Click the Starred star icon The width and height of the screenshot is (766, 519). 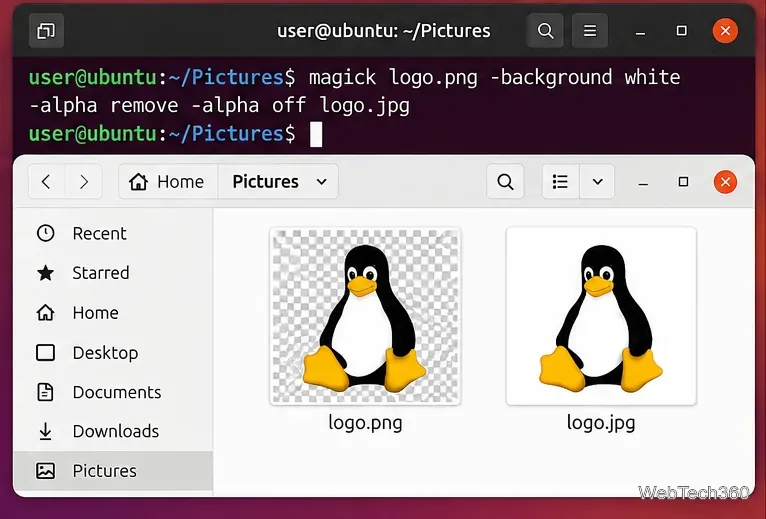tap(45, 273)
